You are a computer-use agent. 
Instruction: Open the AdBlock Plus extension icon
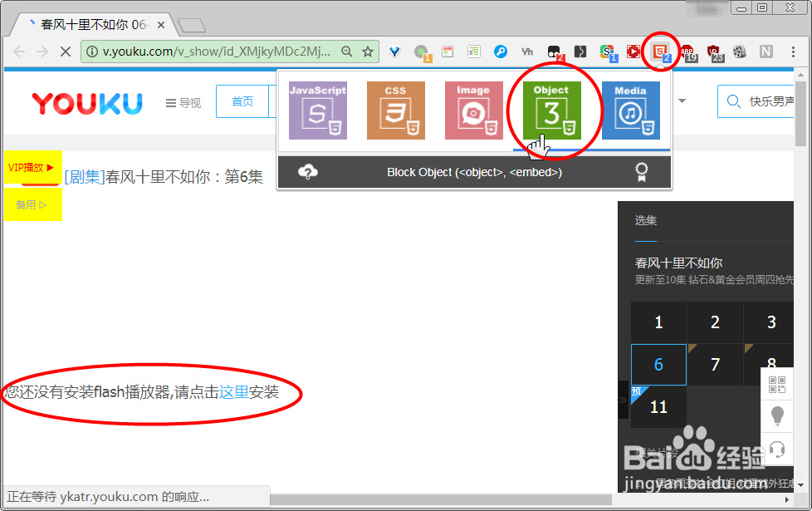(x=688, y=52)
